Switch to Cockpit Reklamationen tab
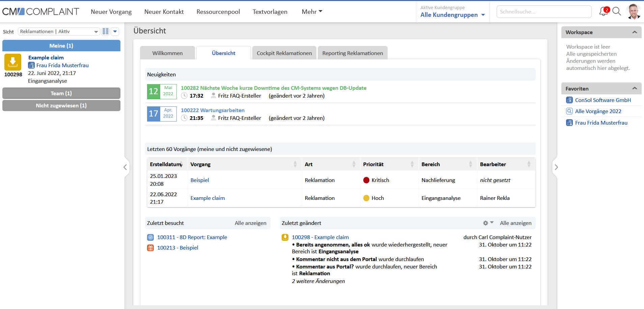Viewport: 644px width, 309px height. [284, 53]
